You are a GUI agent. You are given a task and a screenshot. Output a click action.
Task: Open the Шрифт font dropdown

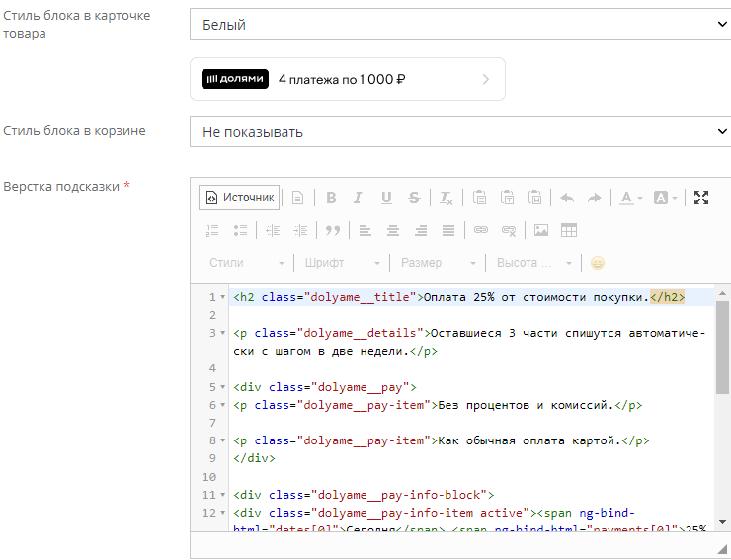[x=343, y=263]
